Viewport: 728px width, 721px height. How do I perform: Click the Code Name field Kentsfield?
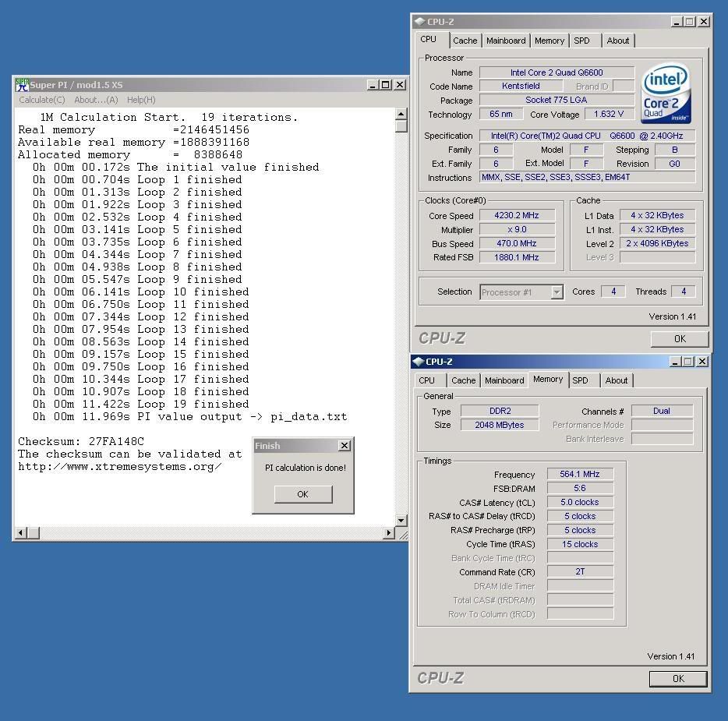(521, 86)
